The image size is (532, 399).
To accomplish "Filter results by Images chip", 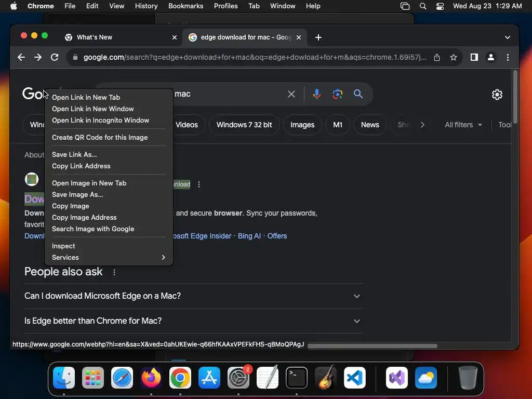I will (x=302, y=125).
